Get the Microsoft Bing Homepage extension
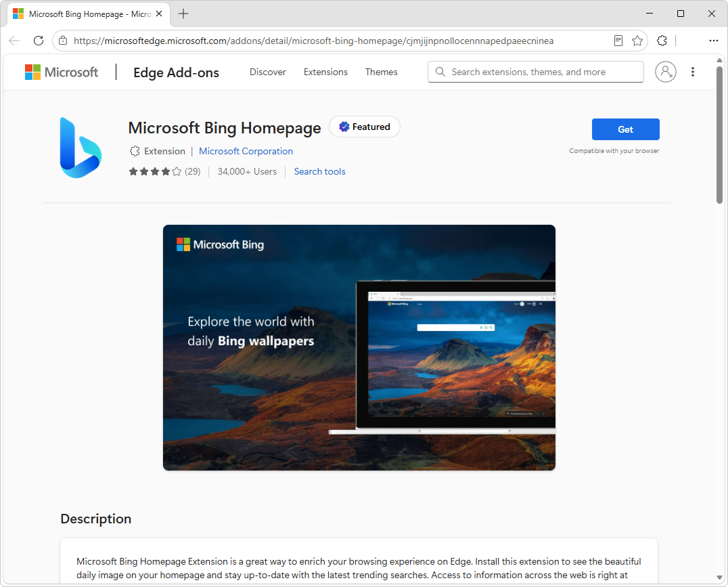728x587 pixels. tap(625, 129)
